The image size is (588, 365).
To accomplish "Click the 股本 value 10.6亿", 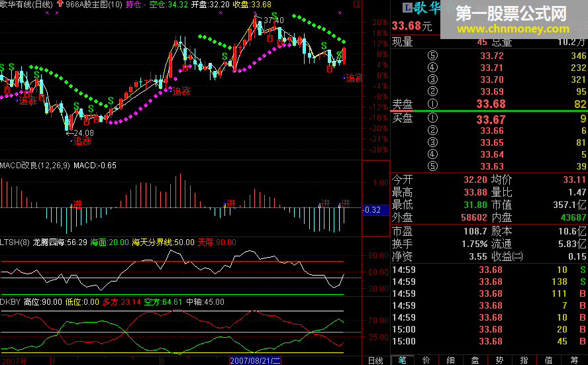I will click(x=572, y=231).
